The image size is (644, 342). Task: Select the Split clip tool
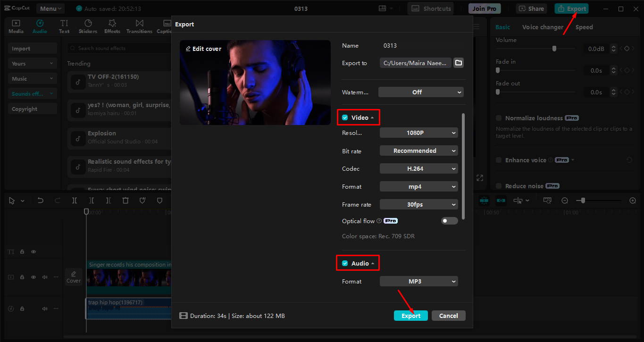tap(74, 200)
